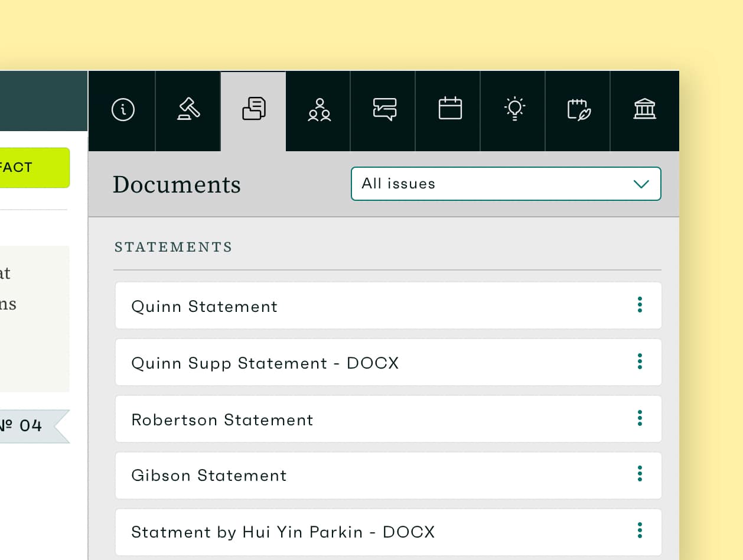
Task: Show more options for Robertson Statement
Action: (x=640, y=418)
